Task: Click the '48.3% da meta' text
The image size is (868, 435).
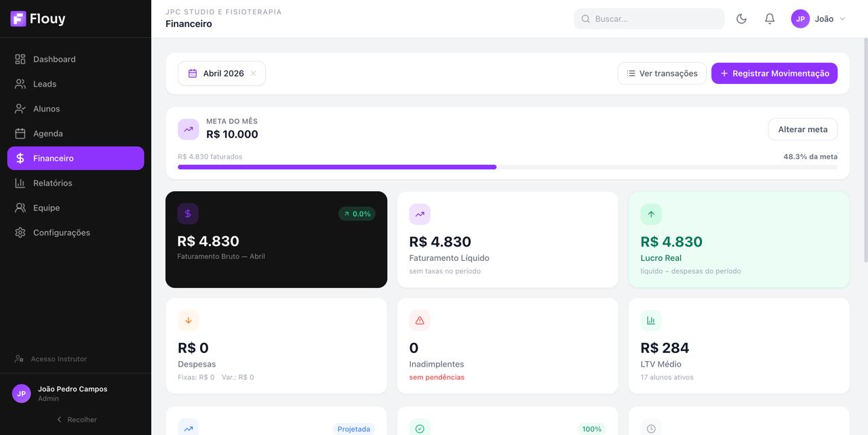Action: 810,157
